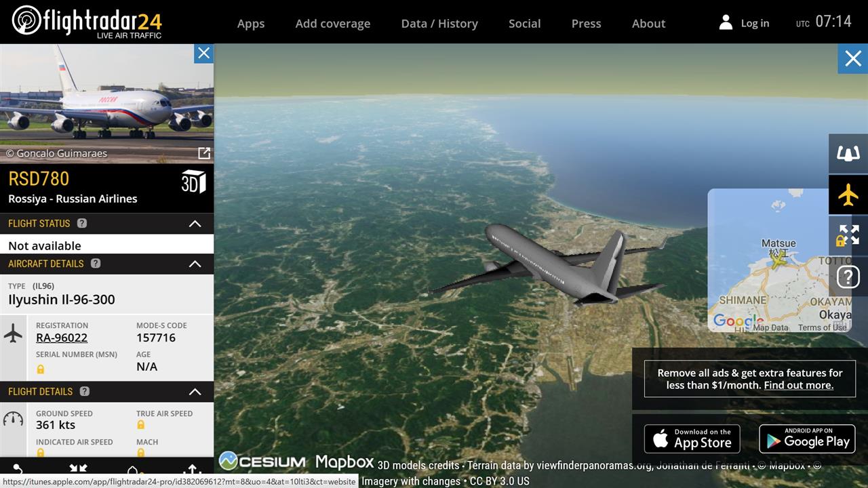Click the UTC 07:14 clock
The image size is (868, 488).
[x=824, y=22]
